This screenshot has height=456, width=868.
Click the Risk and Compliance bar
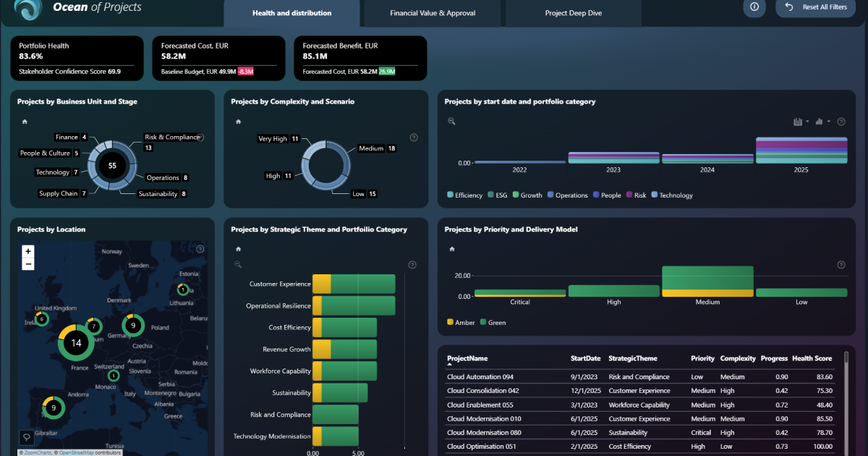[x=335, y=415]
